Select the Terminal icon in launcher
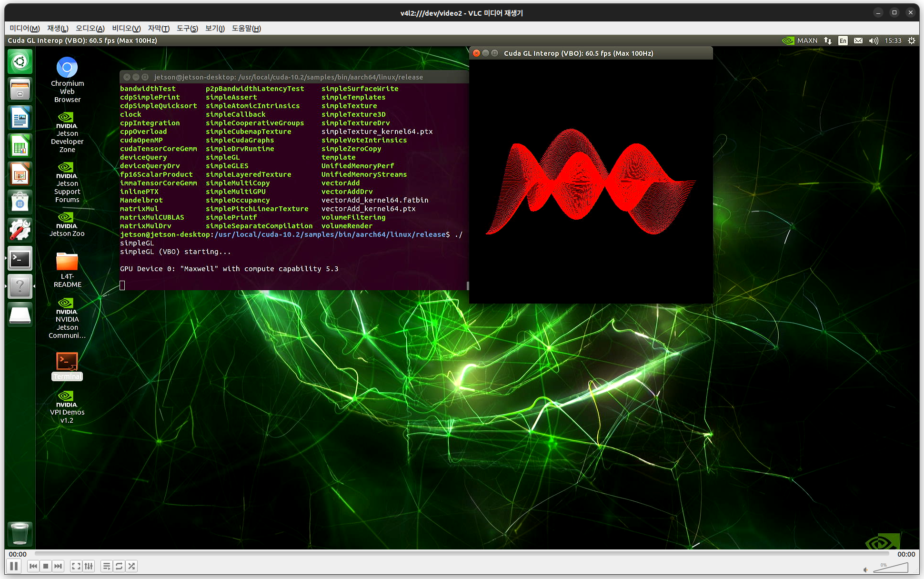Screen dimensions: 924x579 pyautogui.click(x=20, y=258)
